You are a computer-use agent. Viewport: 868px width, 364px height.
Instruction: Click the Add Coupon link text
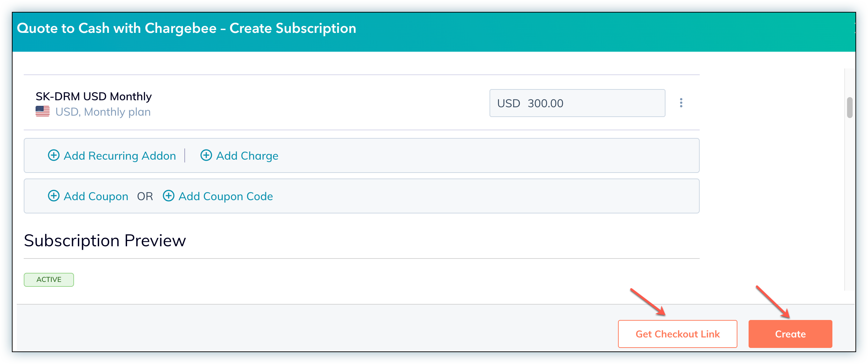(96, 196)
